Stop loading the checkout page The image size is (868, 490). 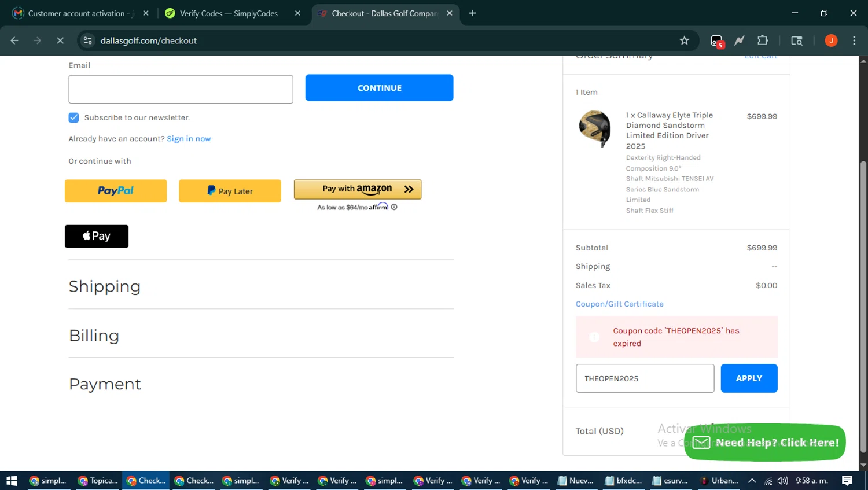[60, 40]
